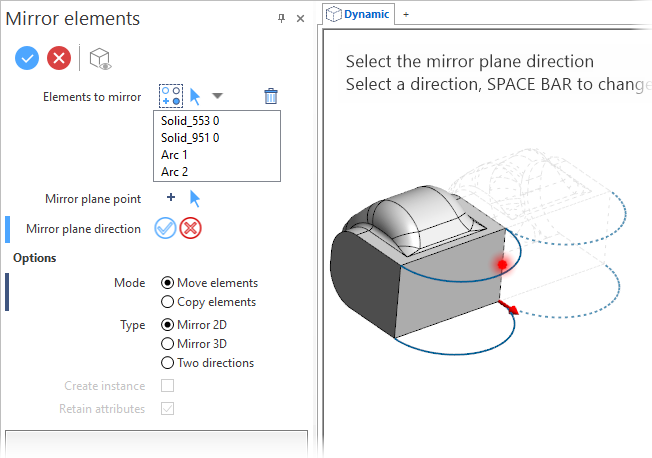
Task: Toggle the preview cube eye icon
Action: 100,59
